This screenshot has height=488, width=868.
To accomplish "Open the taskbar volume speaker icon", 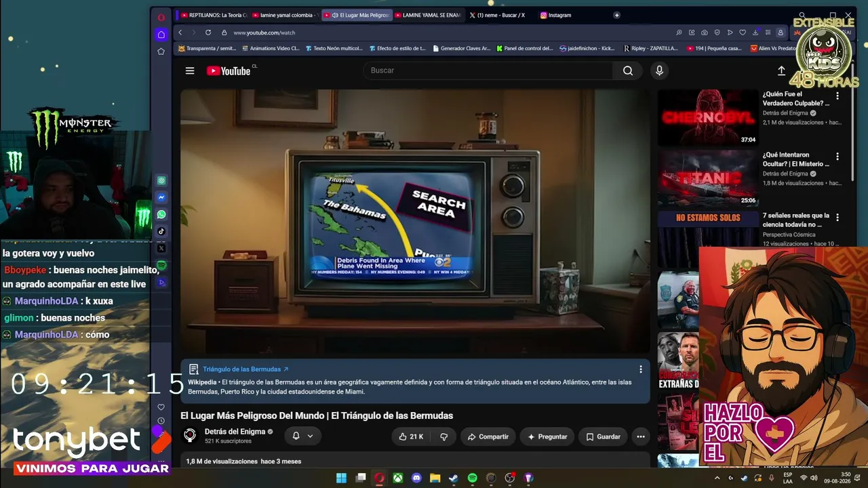I will tap(814, 478).
